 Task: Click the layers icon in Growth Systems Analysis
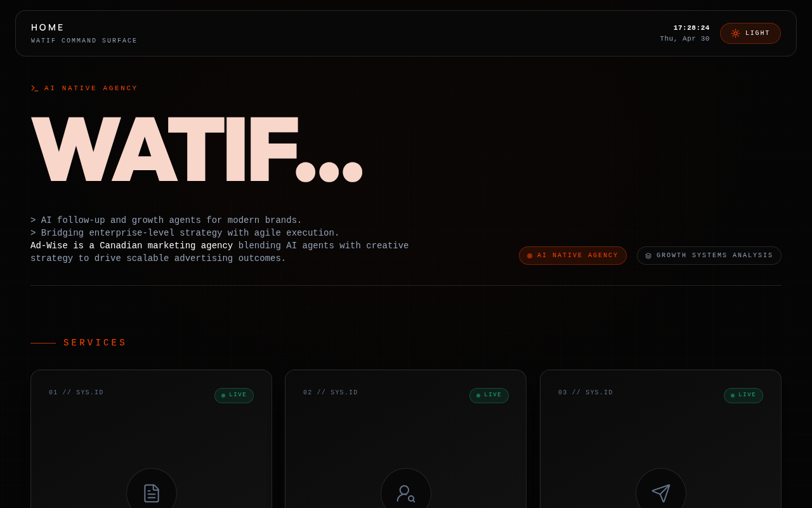pos(648,256)
